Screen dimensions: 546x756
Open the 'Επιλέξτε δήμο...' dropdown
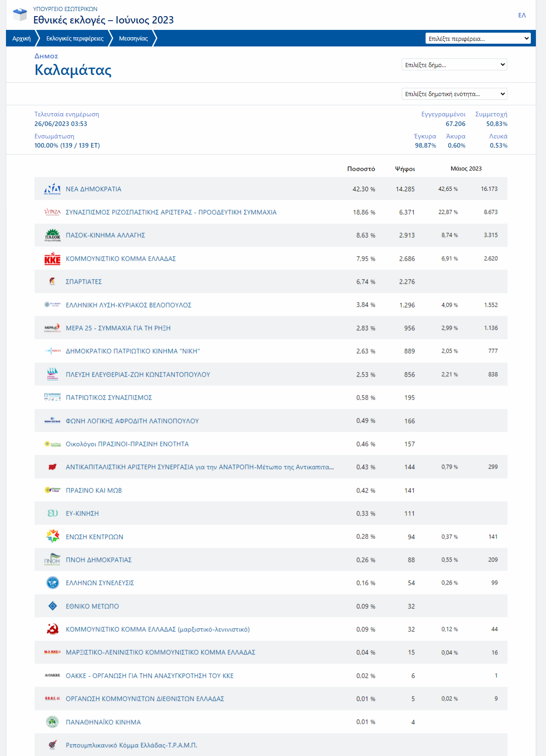pyautogui.click(x=454, y=65)
